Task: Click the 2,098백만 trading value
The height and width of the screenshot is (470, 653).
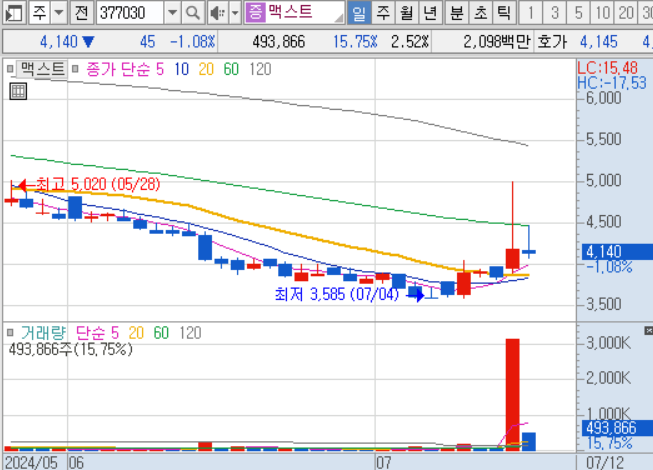Action: point(496,42)
